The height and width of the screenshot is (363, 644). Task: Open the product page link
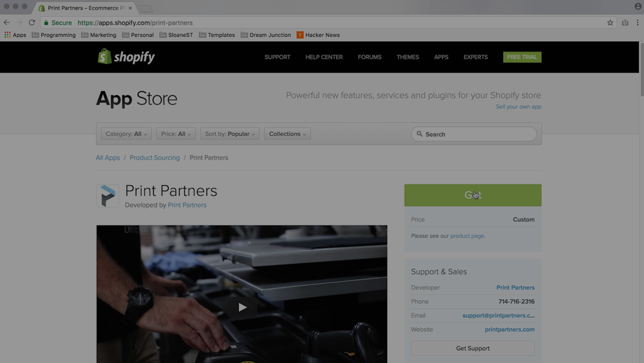467,236
